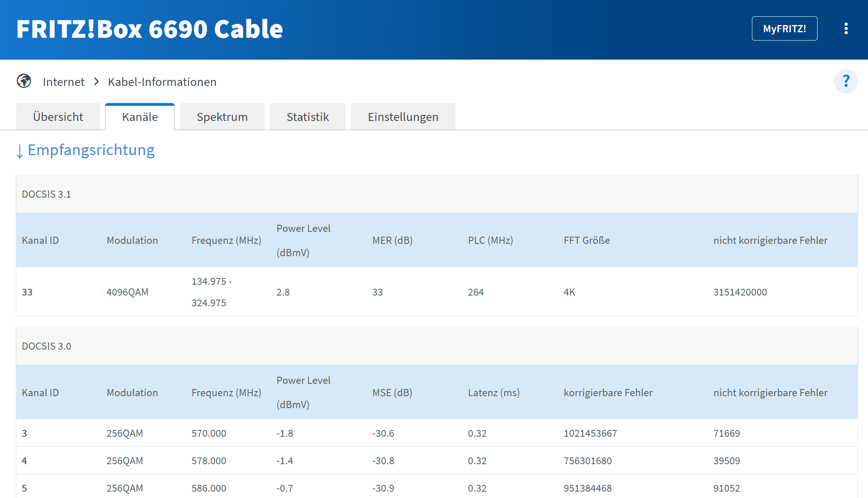Open the Einstellungen tab
Screen dimensions: 868x498
[403, 117]
